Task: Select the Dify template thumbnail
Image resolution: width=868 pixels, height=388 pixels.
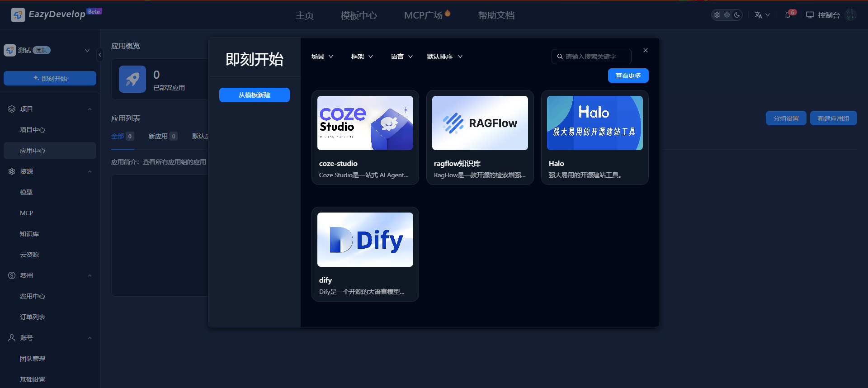Action: tap(365, 240)
